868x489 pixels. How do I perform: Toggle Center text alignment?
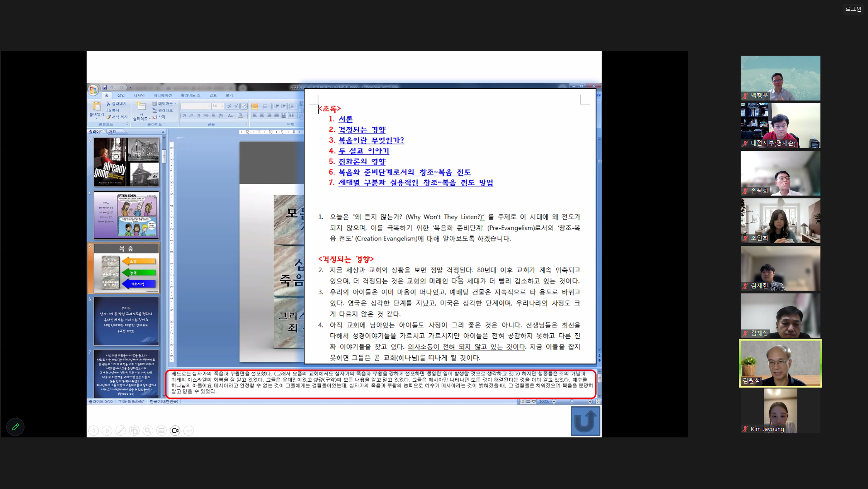[262, 115]
